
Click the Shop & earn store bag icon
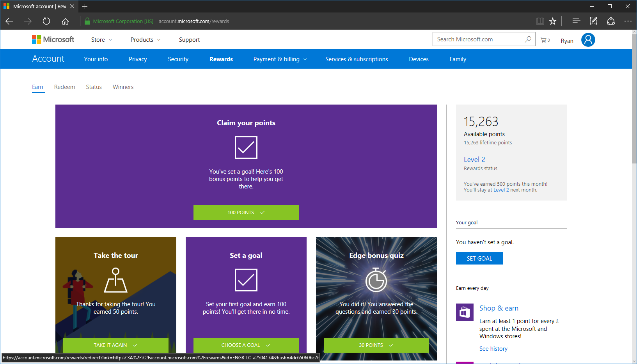pyautogui.click(x=465, y=312)
